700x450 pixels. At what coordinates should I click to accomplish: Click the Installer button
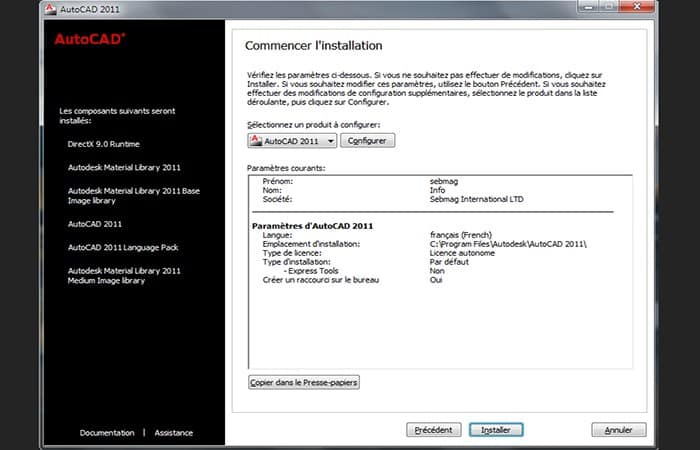(496, 430)
